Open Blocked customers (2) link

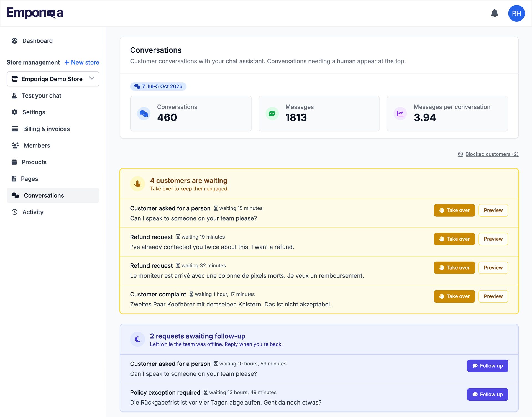pyautogui.click(x=488, y=154)
